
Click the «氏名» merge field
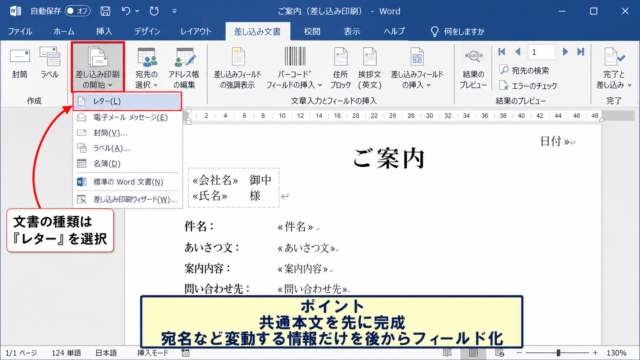[210, 196]
